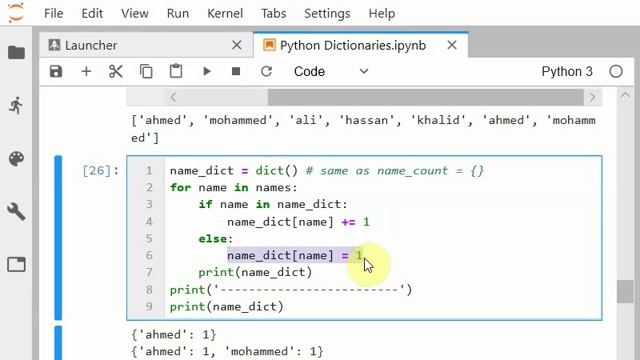Screen dimensions: 640x360
Task: Click the names list output text
Action: pyautogui.click(x=363, y=129)
